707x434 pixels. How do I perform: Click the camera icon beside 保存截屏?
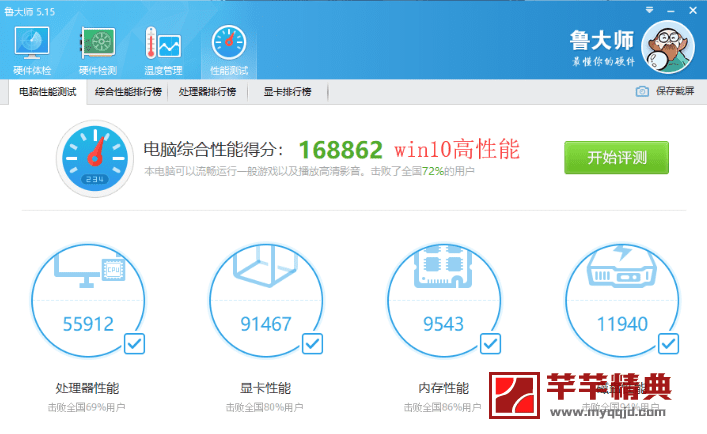642,91
